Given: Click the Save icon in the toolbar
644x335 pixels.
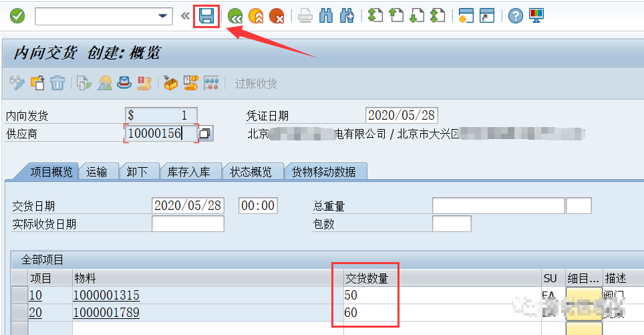Looking at the screenshot, I should (x=206, y=16).
